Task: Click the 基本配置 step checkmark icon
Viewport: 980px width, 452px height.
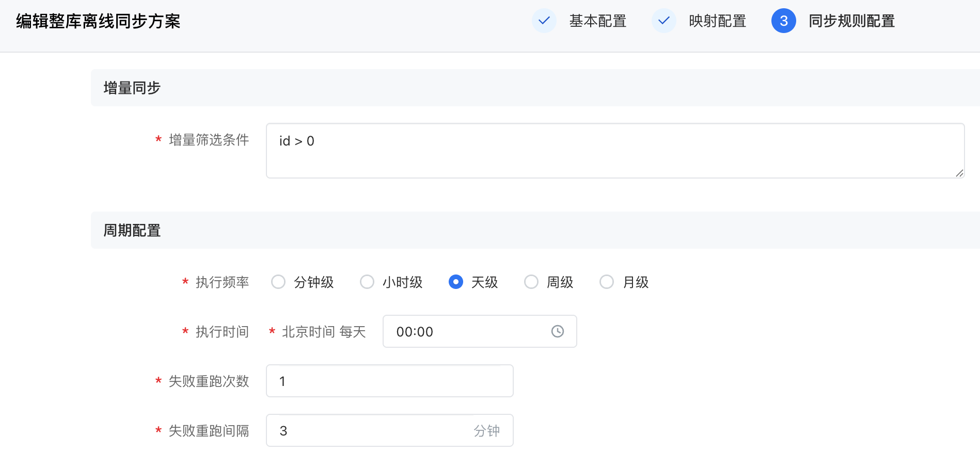Action: coord(544,21)
